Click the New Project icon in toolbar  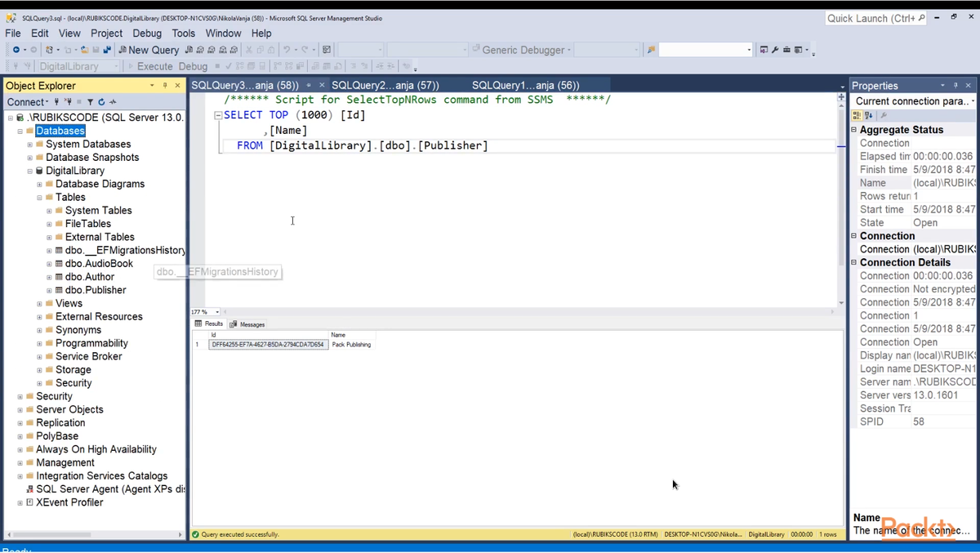pyautogui.click(x=50, y=50)
